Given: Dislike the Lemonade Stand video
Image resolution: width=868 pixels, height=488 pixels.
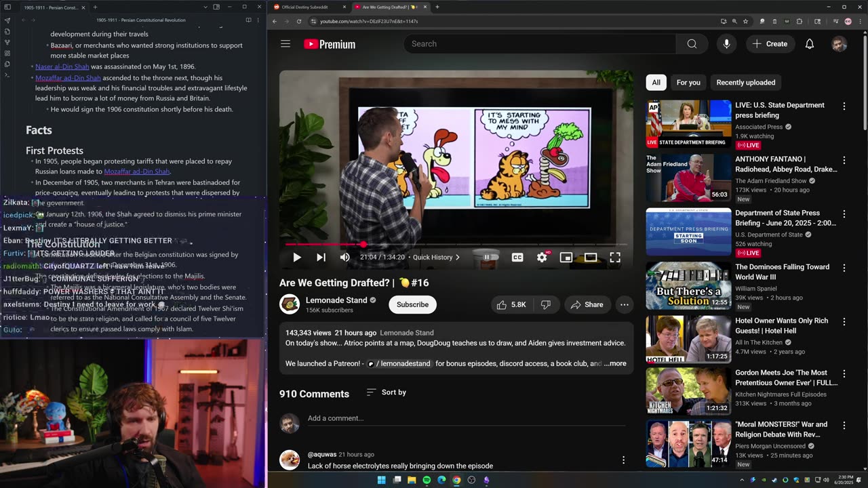Looking at the screenshot, I should point(546,305).
